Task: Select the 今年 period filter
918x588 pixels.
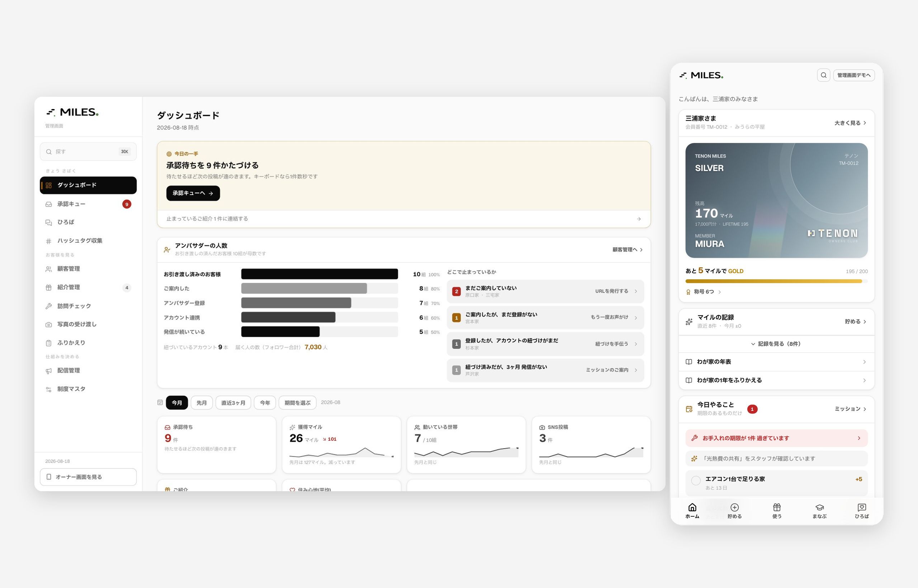Action: (x=265, y=402)
